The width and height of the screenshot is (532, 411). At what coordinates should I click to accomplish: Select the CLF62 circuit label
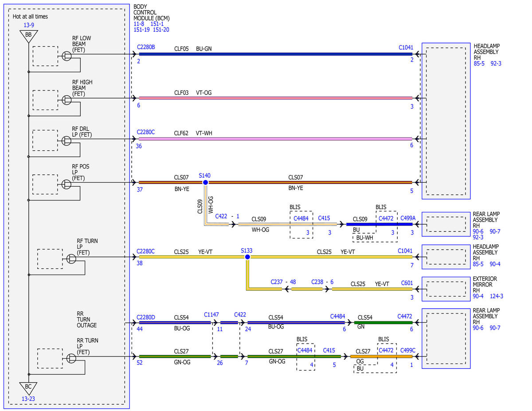click(181, 133)
